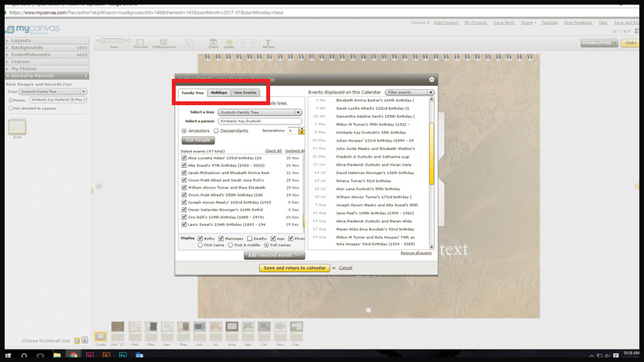The height and width of the screenshot is (362, 644).
Task: Select the Descendants radio button
Action: [216, 131]
